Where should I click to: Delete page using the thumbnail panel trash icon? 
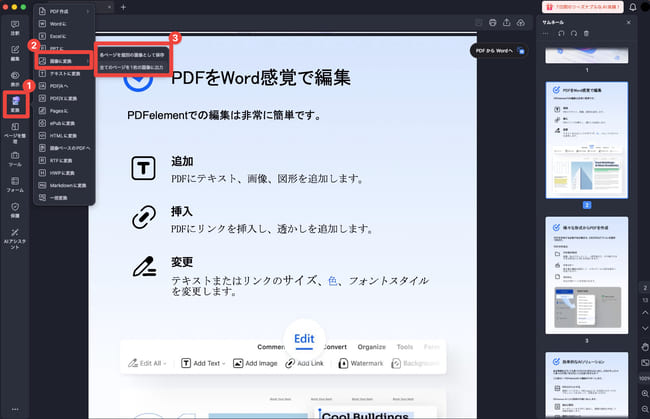pos(586,34)
